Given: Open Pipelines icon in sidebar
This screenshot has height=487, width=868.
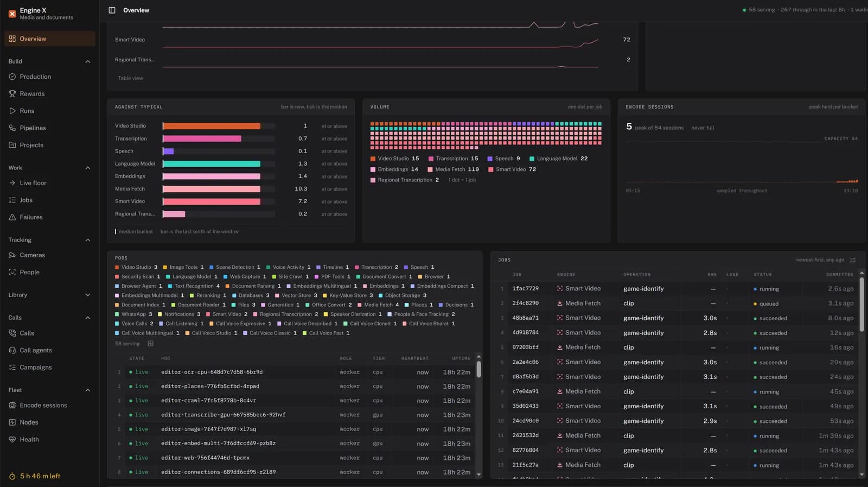Looking at the screenshot, I should pyautogui.click(x=12, y=128).
